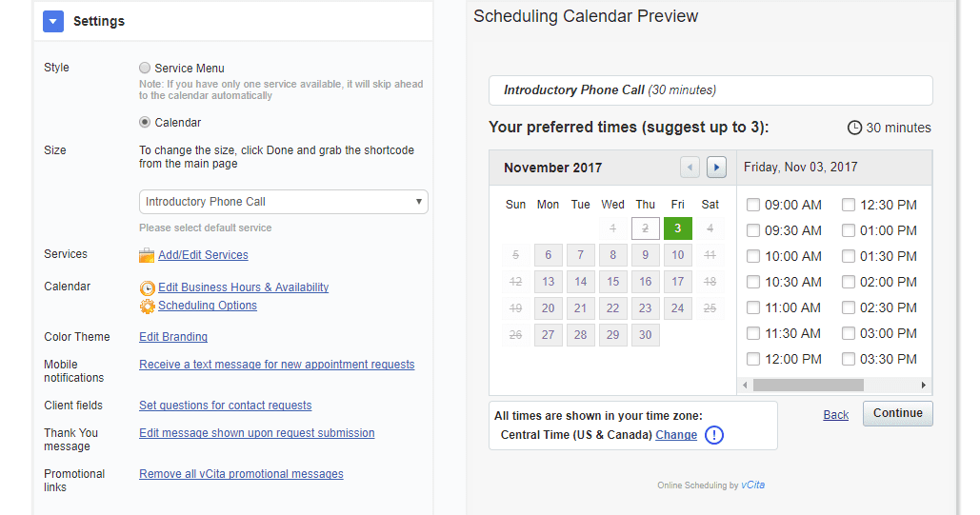The width and height of the screenshot is (980, 515).
Task: Click right arrow of time slots scrollbar
Action: (x=923, y=385)
